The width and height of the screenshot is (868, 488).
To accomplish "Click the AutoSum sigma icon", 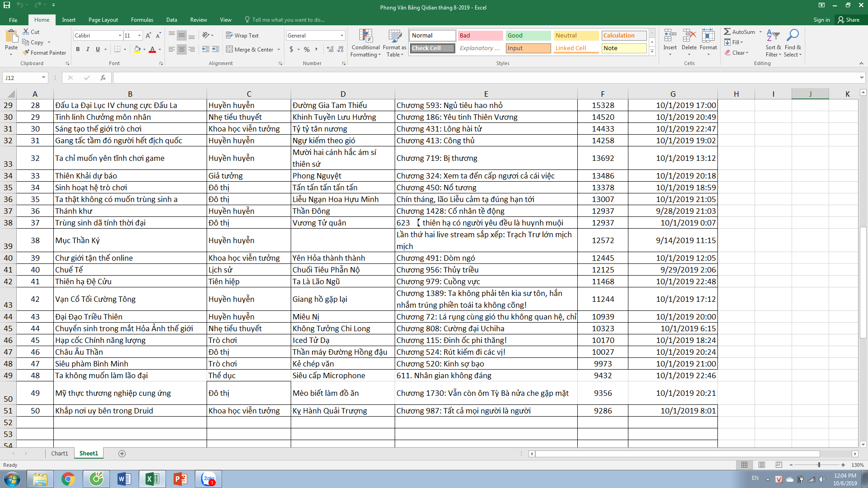I will pos(727,32).
